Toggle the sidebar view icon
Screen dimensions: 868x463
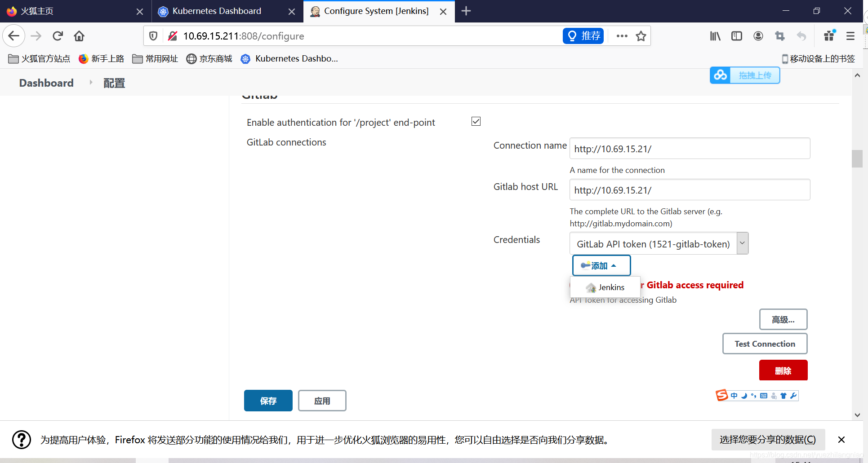[737, 36]
